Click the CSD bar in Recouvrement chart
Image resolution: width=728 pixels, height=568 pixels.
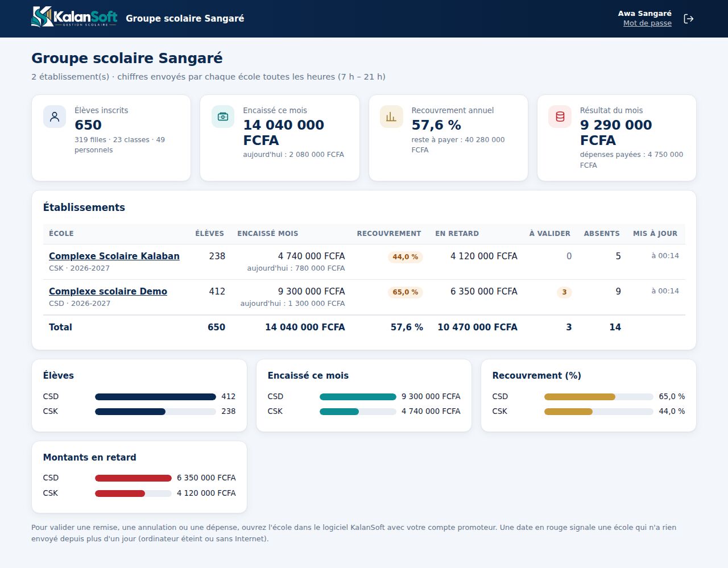pyautogui.click(x=599, y=397)
